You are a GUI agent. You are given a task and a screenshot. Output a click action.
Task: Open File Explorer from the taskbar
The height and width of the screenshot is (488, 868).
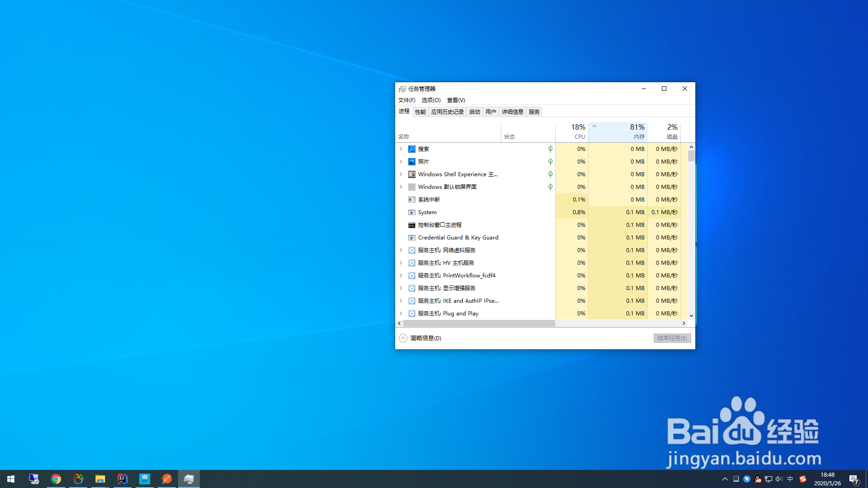tap(100, 479)
